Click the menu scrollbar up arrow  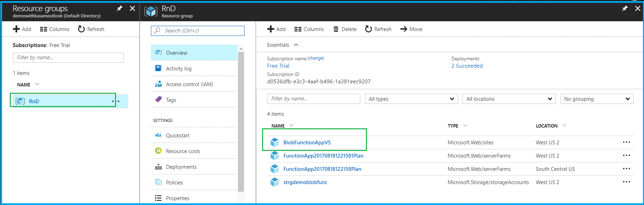[x=241, y=48]
